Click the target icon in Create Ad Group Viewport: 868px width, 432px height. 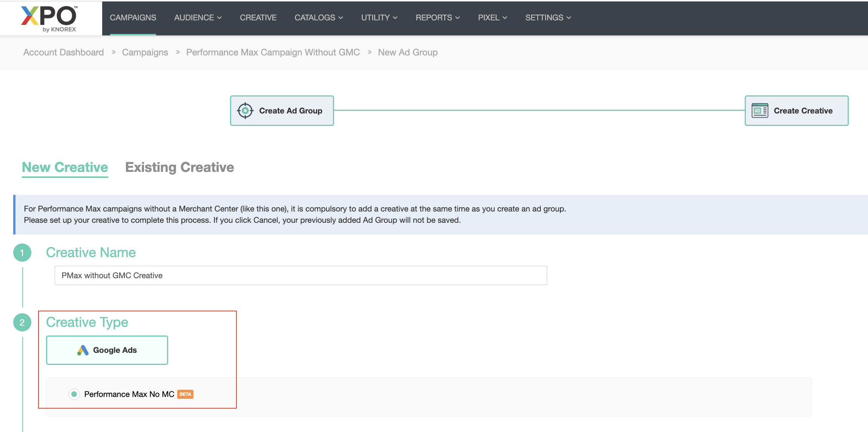click(245, 111)
